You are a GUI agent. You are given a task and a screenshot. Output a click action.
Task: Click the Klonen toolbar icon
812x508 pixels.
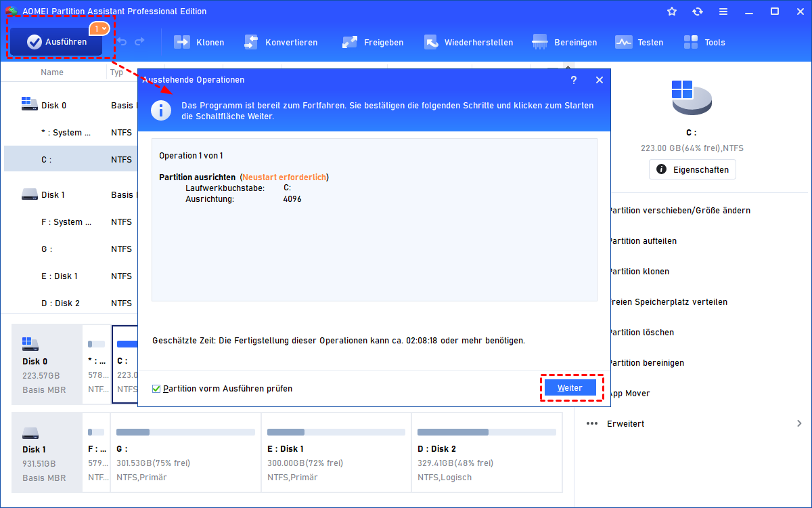pyautogui.click(x=182, y=42)
